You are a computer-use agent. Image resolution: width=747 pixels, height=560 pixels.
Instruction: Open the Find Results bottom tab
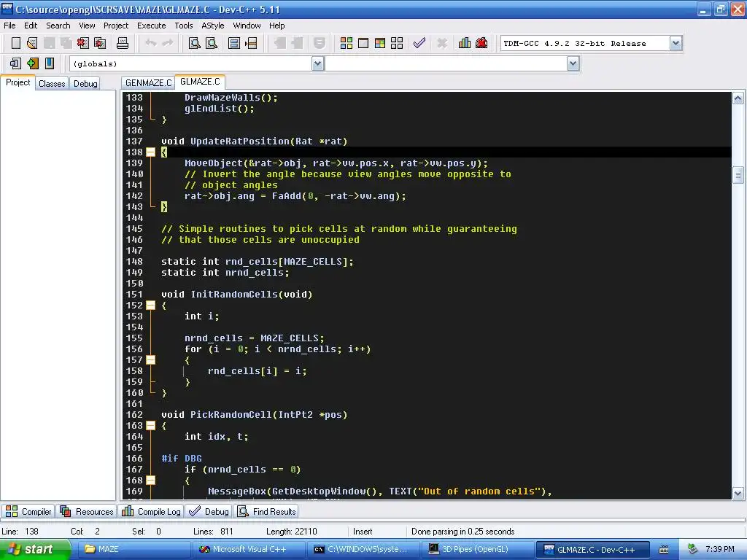click(267, 511)
